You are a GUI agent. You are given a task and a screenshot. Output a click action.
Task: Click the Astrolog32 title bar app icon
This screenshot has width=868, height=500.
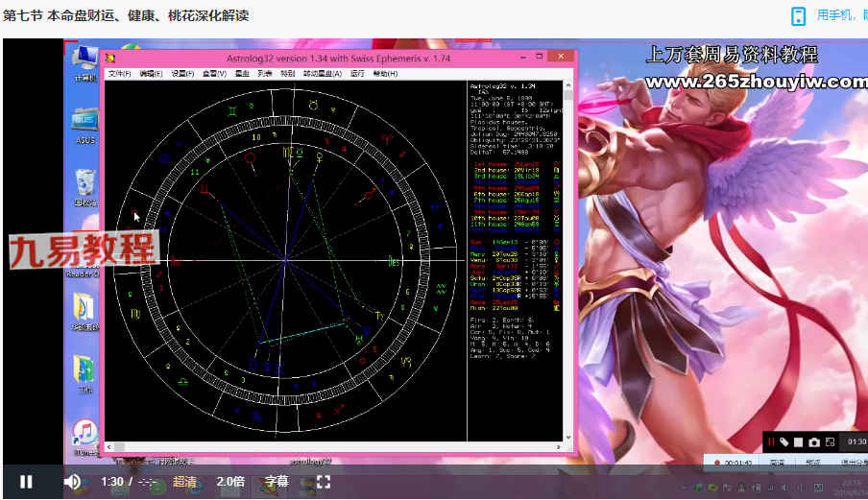point(110,59)
